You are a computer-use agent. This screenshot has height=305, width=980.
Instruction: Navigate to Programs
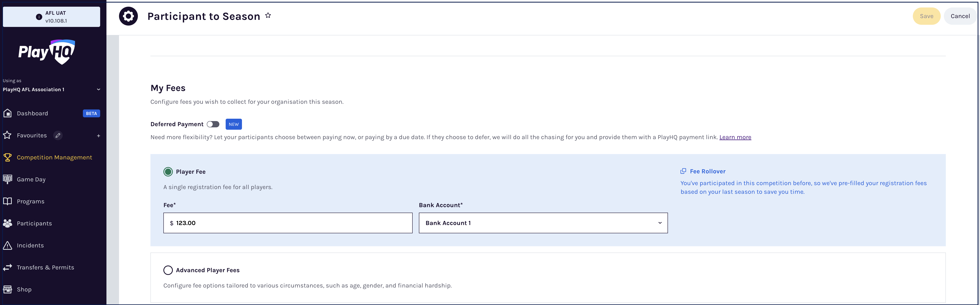pyautogui.click(x=31, y=201)
